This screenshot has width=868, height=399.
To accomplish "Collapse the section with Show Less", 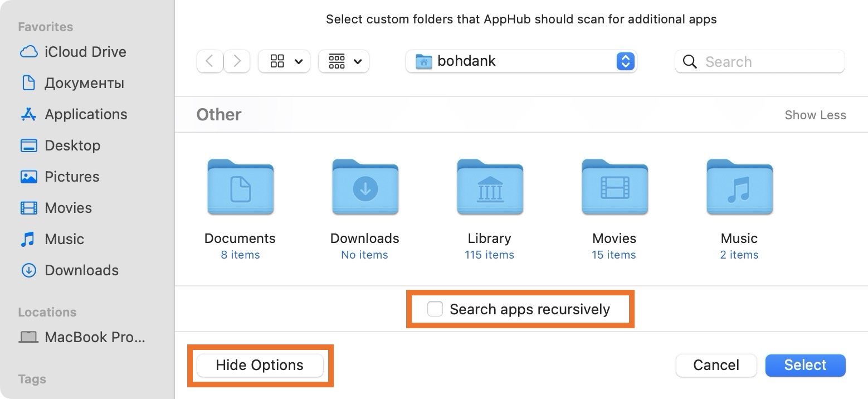I will [x=815, y=115].
